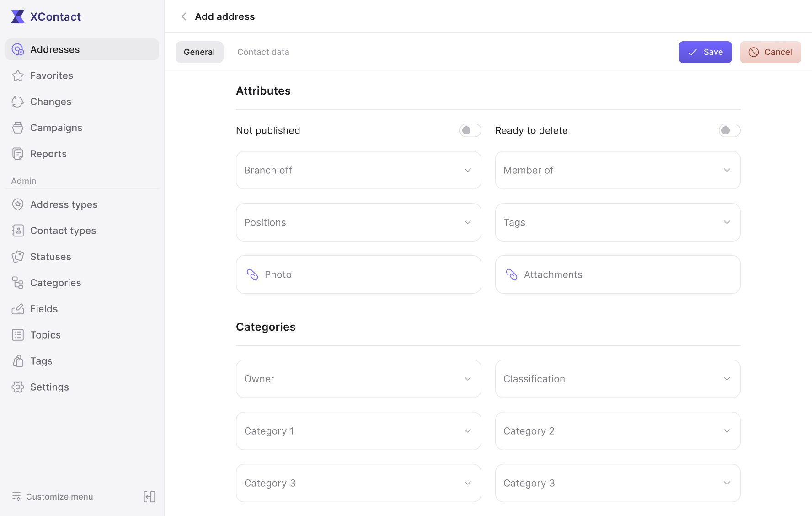Select Campaigns in the sidebar menu
The image size is (812, 516).
pyautogui.click(x=82, y=128)
